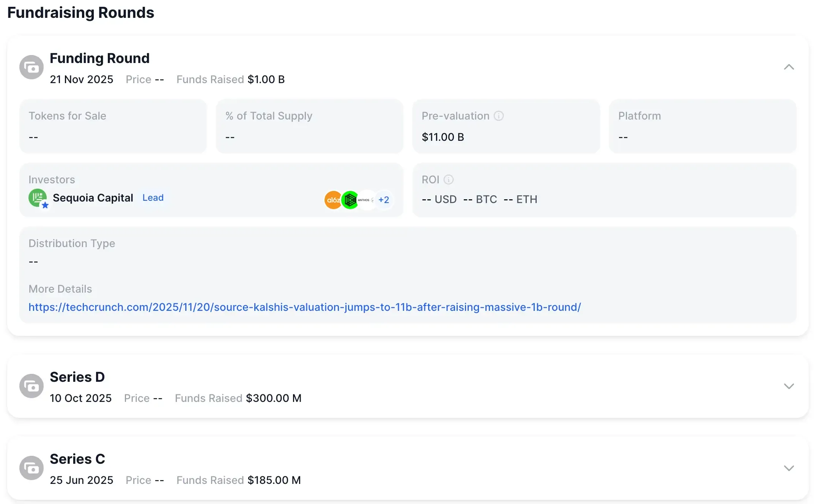Click the green Anthos investor avatar
The height and width of the screenshot is (504, 816).
[350, 200]
